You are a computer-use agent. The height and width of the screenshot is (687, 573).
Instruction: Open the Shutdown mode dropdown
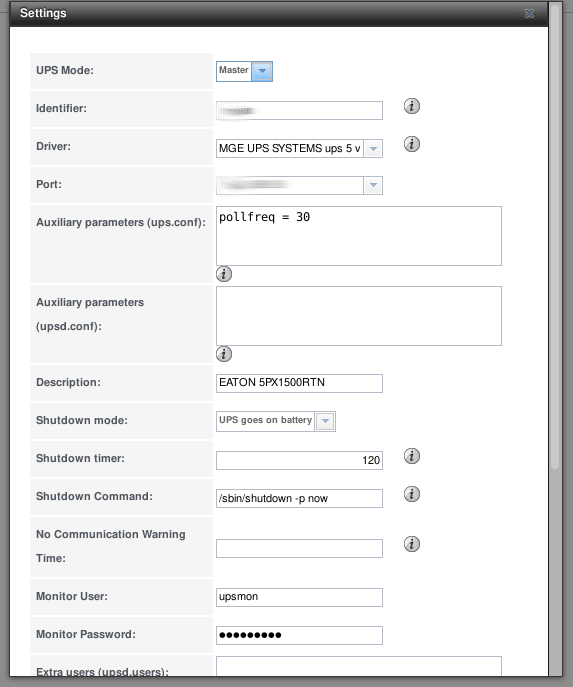tap(325, 421)
